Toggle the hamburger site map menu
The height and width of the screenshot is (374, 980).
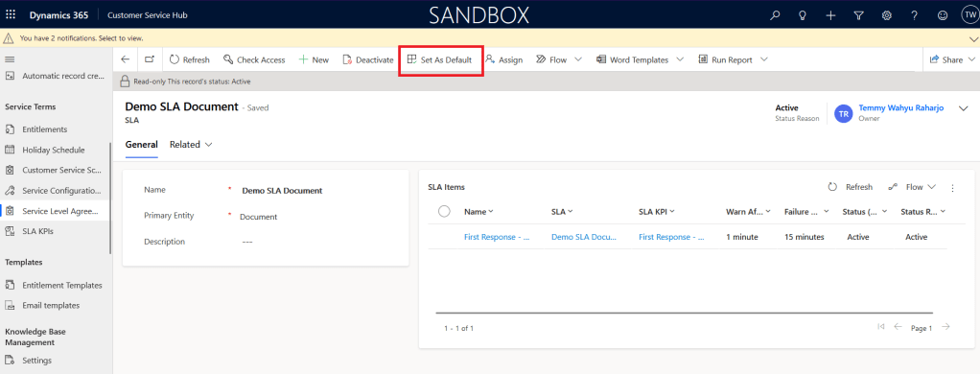(x=10, y=59)
